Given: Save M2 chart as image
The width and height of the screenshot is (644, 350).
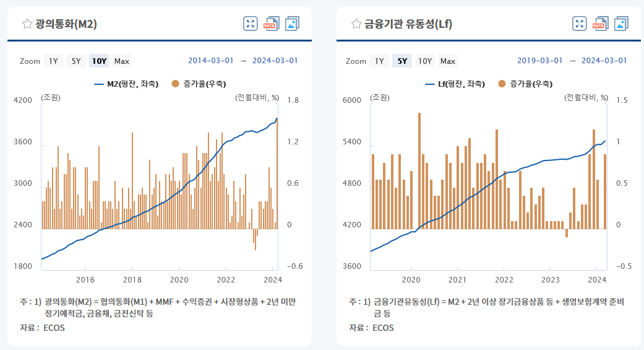Looking at the screenshot, I should [292, 24].
